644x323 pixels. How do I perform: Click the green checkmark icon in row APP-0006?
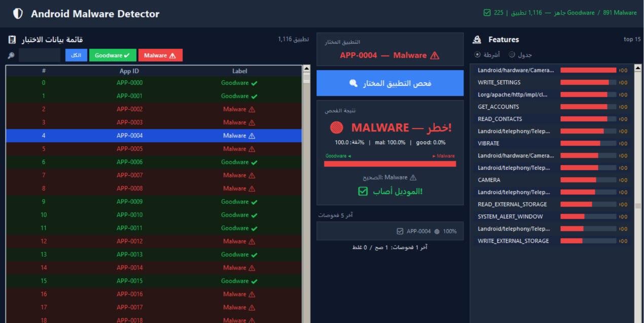(x=254, y=162)
